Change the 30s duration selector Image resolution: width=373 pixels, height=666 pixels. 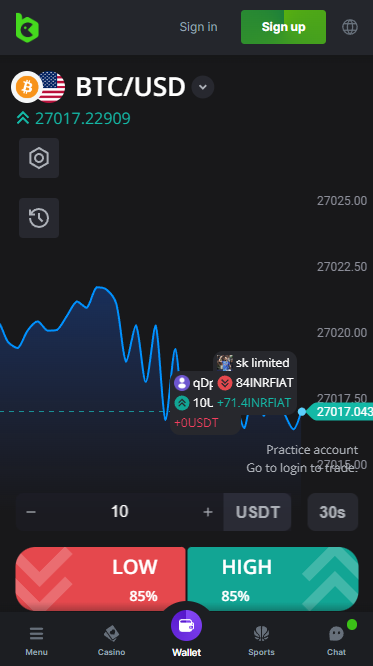click(x=333, y=512)
